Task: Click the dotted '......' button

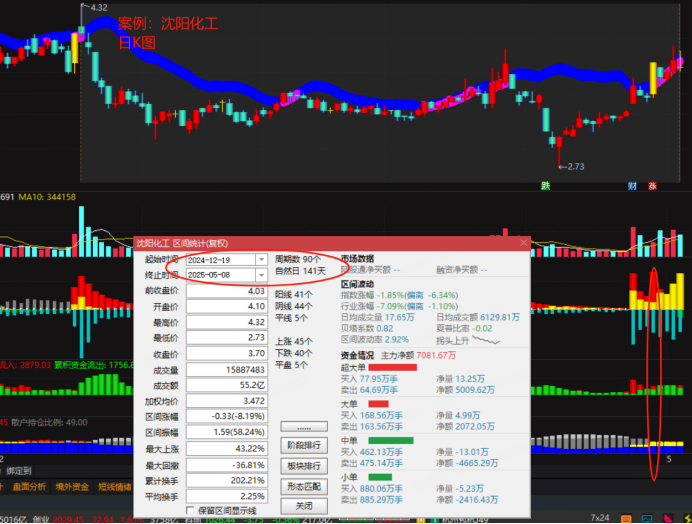Action: [304, 427]
